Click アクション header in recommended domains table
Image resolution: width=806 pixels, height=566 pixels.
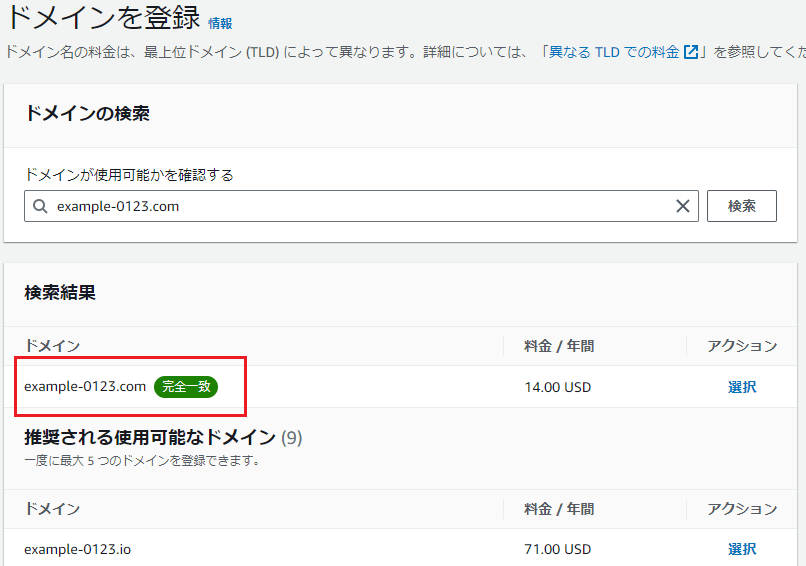(742, 509)
